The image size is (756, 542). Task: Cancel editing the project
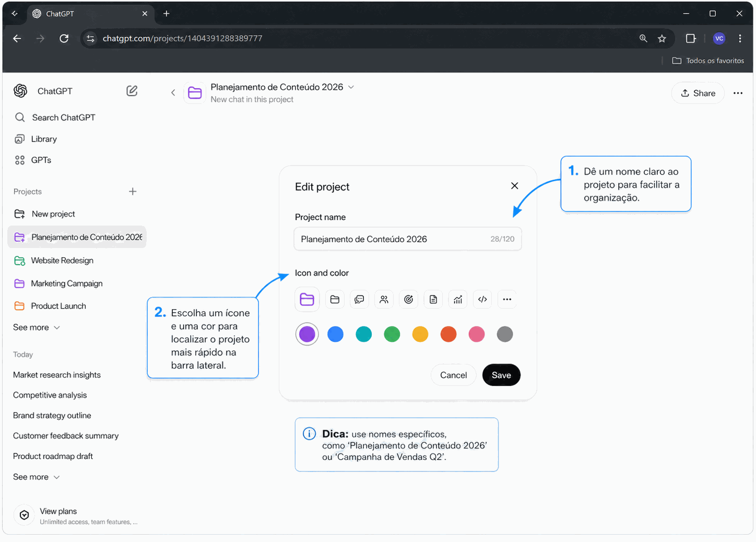(x=453, y=375)
